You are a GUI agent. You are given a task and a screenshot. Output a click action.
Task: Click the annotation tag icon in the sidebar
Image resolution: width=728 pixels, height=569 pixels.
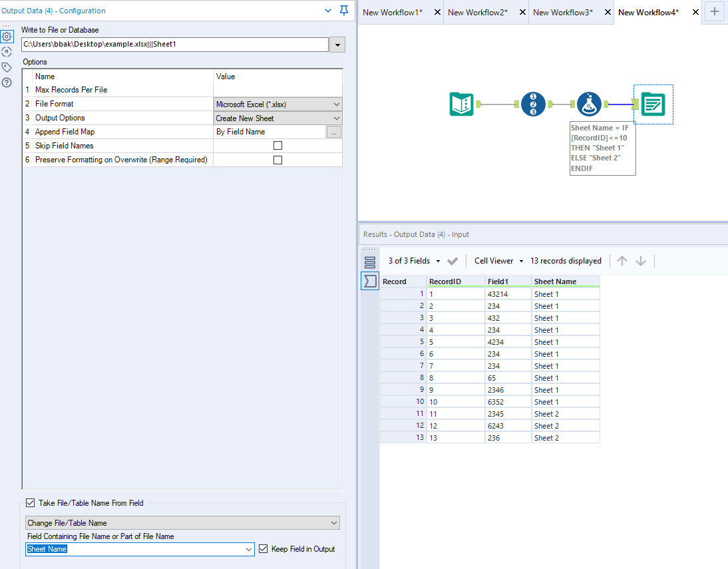(x=8, y=67)
